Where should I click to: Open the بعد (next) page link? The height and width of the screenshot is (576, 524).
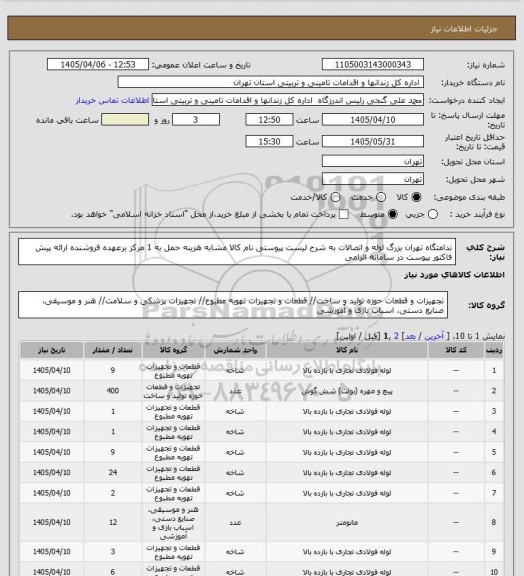[410, 336]
